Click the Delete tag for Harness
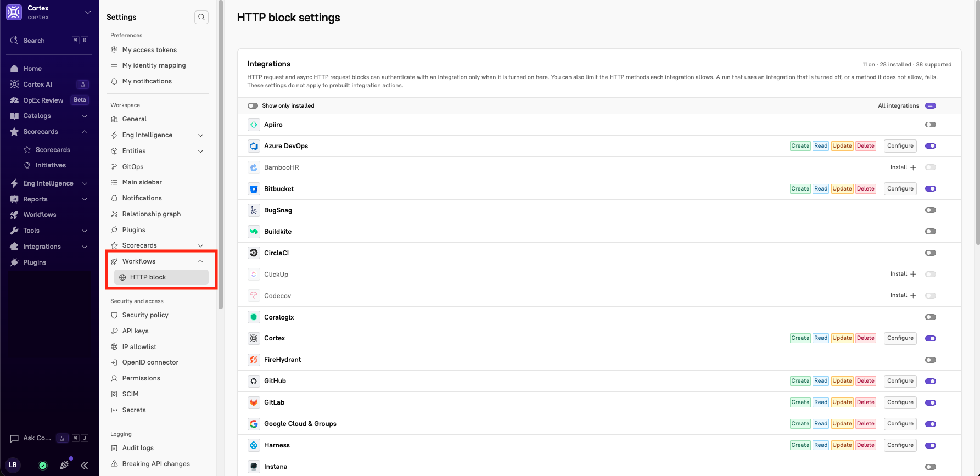This screenshot has width=980, height=476. tap(866, 445)
